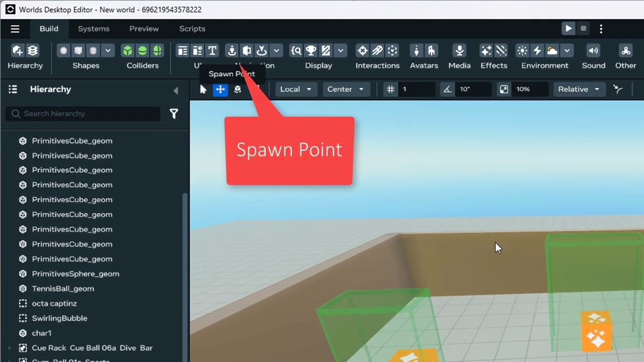This screenshot has height=362, width=644.
Task: Select char1 in hierarchy
Action: click(41, 333)
